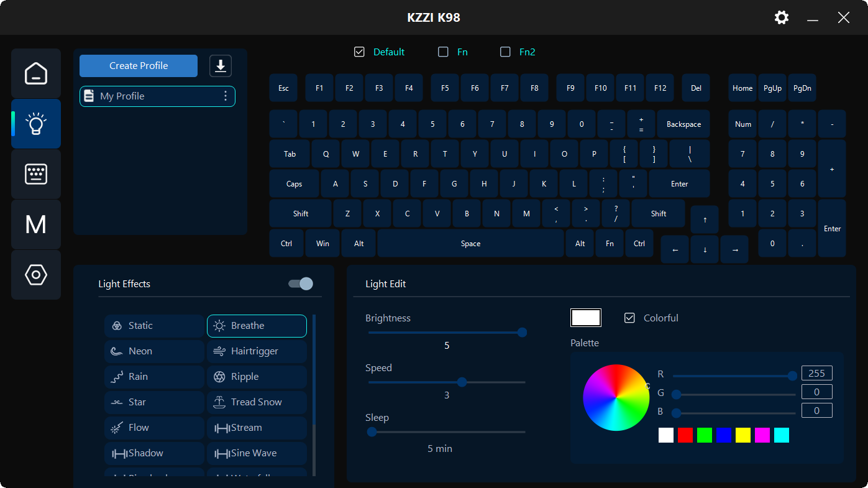The height and width of the screenshot is (488, 868).
Task: Click the hexagon settings icon in sidebar
Action: 36,275
